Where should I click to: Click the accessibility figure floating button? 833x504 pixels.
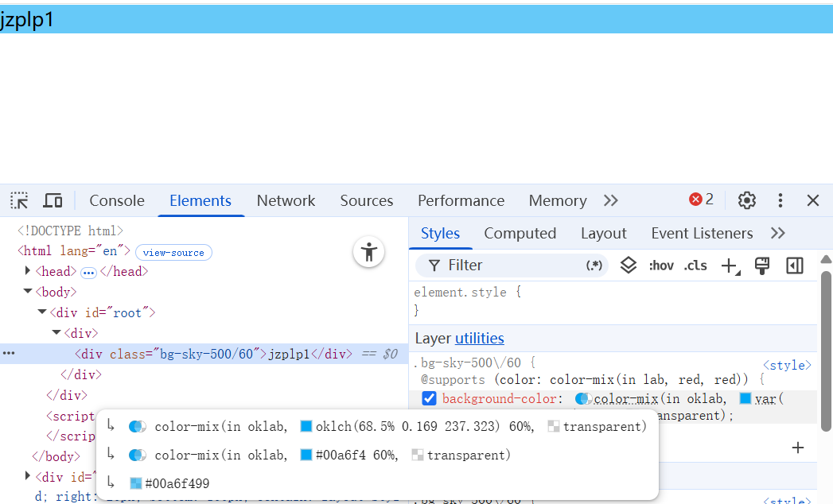(x=368, y=252)
